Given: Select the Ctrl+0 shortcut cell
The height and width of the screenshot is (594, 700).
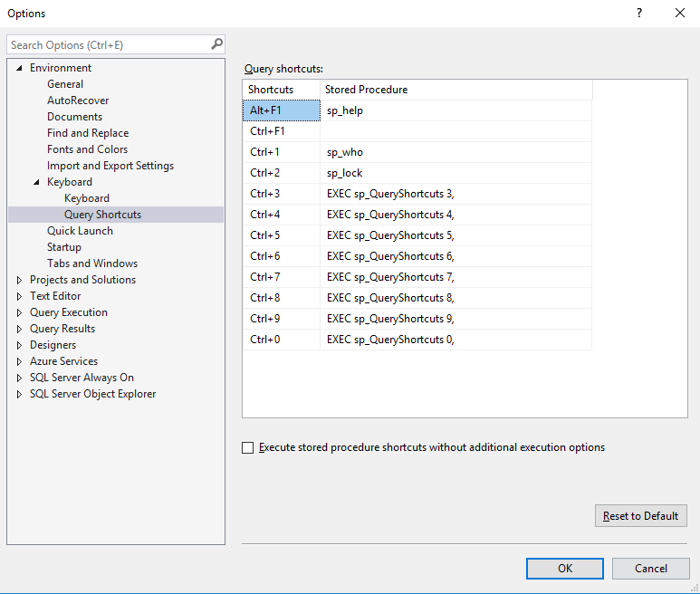Looking at the screenshot, I should point(282,340).
